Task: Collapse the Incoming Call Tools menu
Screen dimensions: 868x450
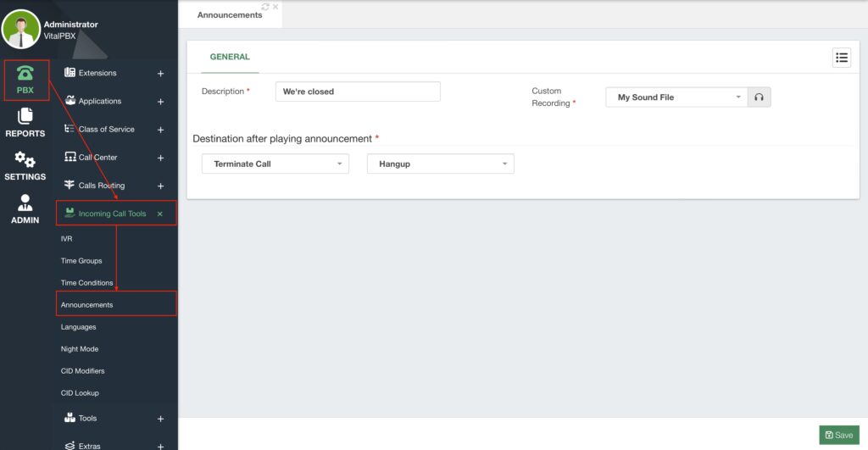Action: pyautogui.click(x=160, y=214)
